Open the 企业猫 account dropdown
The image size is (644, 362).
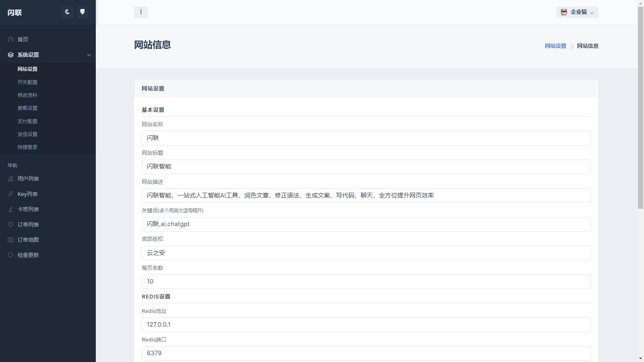(x=577, y=12)
